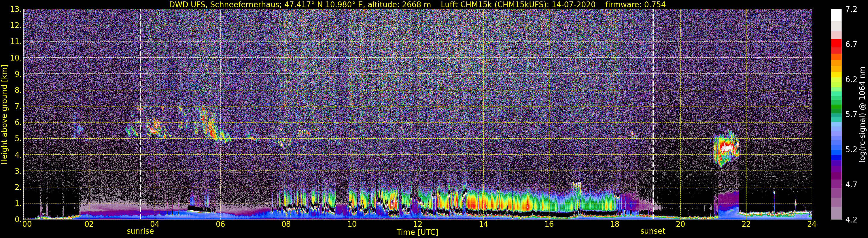Click the 'Height above ground [km]' axis label
This screenshot has width=868, height=238.
pos(4,115)
